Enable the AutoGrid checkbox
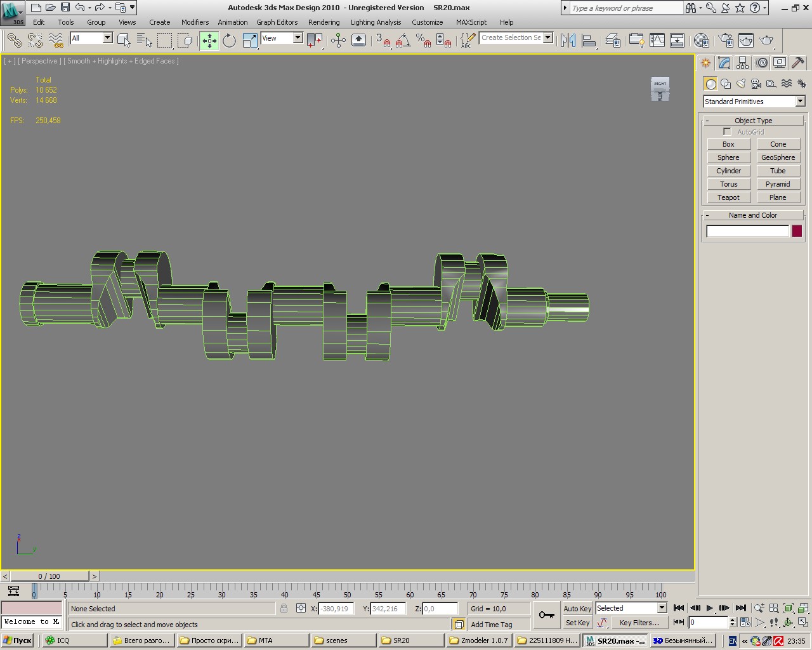812x650 pixels. pyautogui.click(x=727, y=132)
